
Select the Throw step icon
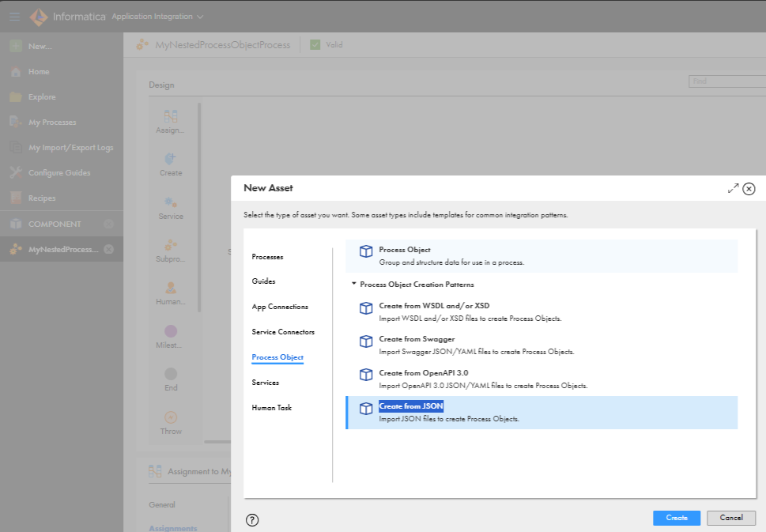171,417
